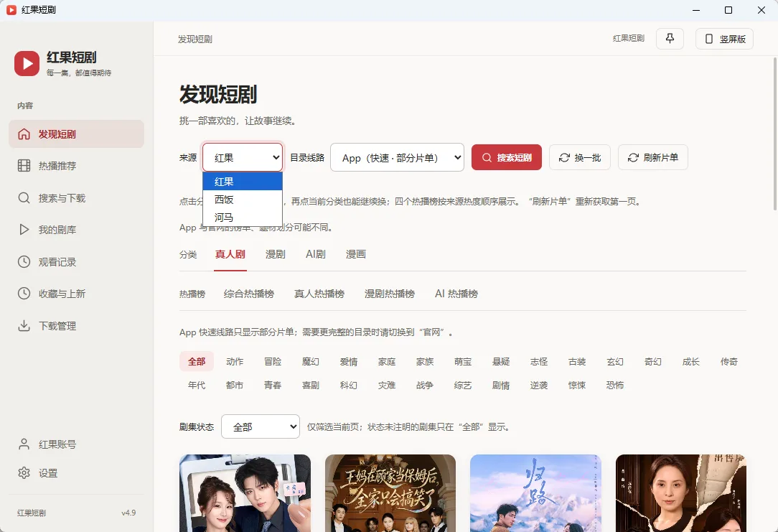The image size is (778, 532).
Task: Click the 换一批 refresh button
Action: click(x=579, y=157)
